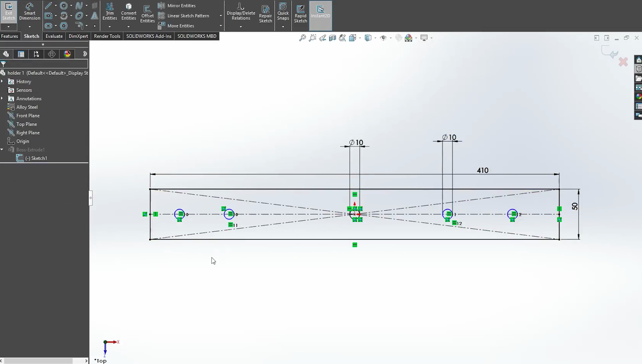Open the Evaluate tab in ribbon
Image resolution: width=642 pixels, height=364 pixels.
click(x=54, y=36)
